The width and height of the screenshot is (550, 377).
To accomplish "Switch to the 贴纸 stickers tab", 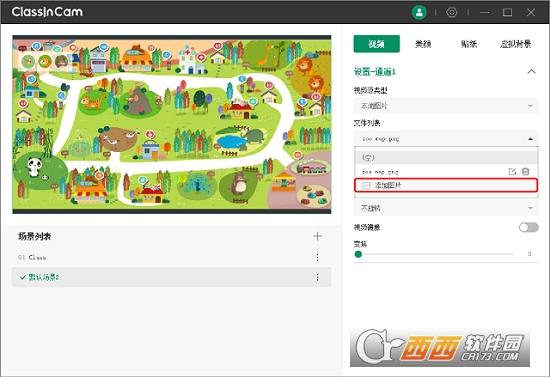I will click(x=469, y=44).
